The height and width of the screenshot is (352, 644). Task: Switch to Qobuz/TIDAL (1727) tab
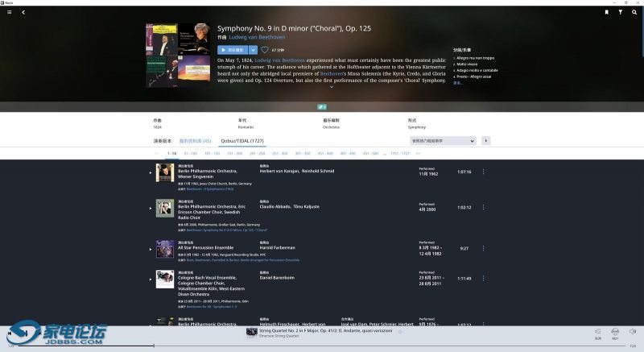point(242,141)
